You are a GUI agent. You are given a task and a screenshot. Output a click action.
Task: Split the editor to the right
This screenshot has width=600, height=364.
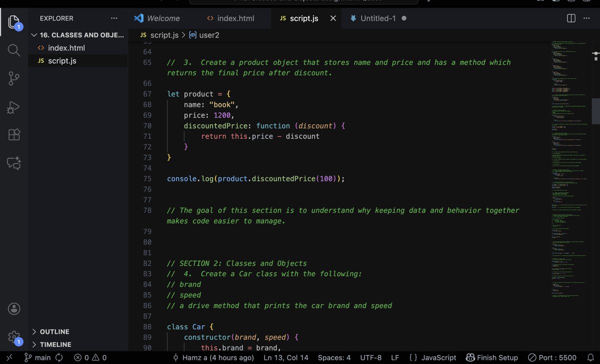pos(571,18)
